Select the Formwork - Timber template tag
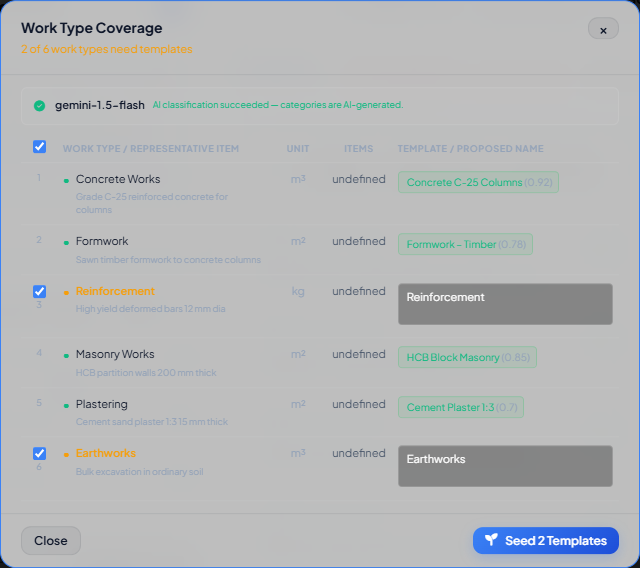The width and height of the screenshot is (640, 568). pos(465,244)
